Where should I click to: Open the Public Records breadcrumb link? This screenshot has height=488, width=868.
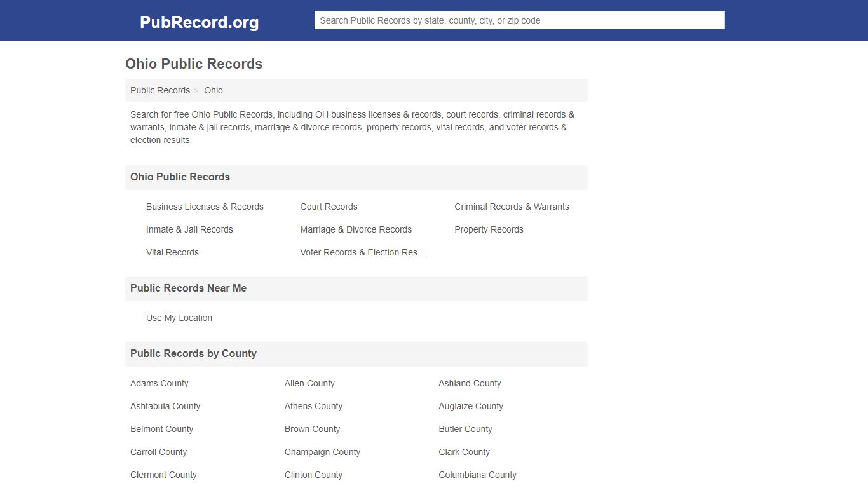click(160, 90)
